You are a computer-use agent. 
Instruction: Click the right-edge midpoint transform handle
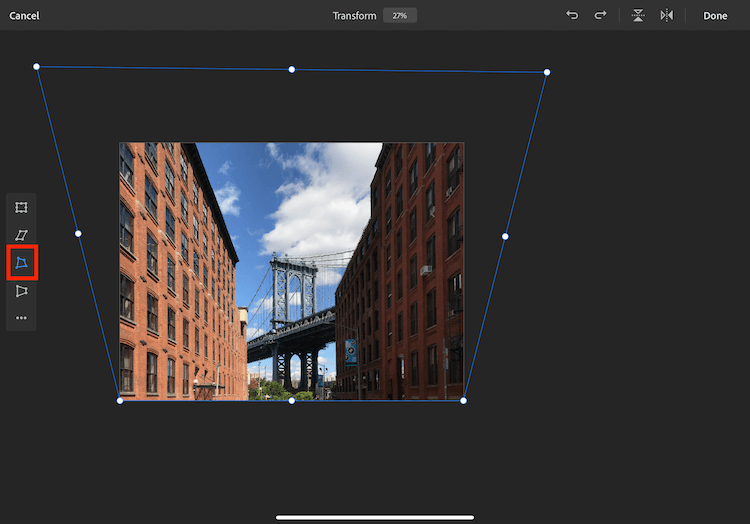click(505, 236)
